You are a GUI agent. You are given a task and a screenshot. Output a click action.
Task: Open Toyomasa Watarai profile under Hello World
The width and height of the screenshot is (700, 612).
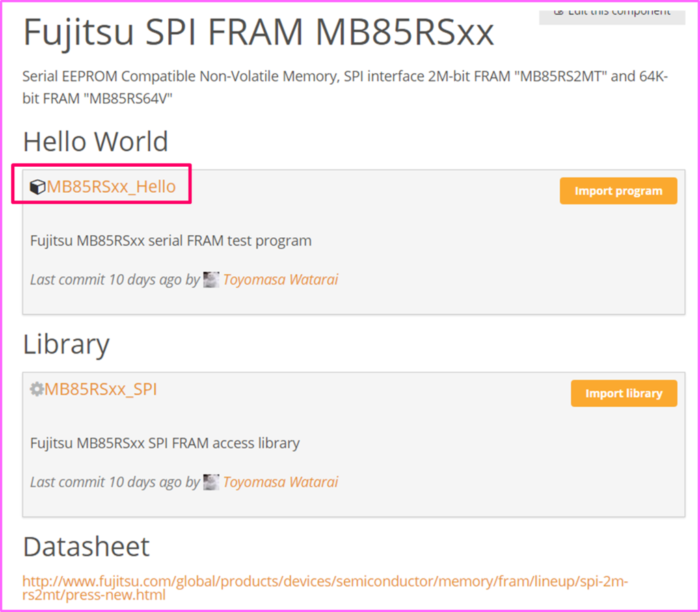[280, 280]
